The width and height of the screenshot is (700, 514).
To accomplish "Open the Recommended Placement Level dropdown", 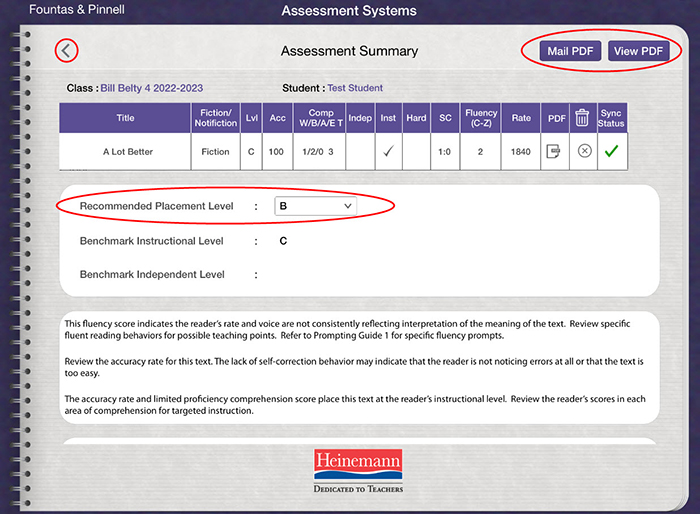I will [316, 206].
